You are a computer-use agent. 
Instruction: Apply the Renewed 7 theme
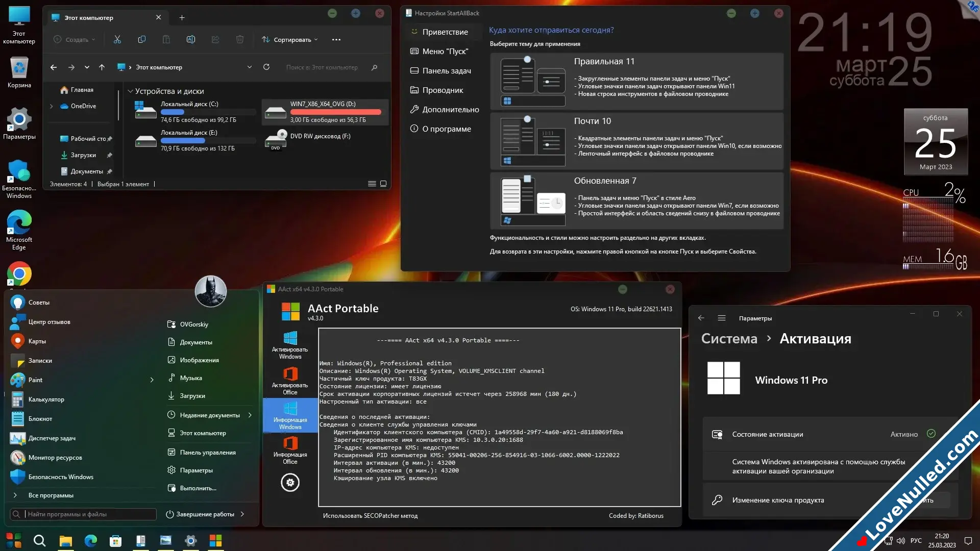coord(636,201)
